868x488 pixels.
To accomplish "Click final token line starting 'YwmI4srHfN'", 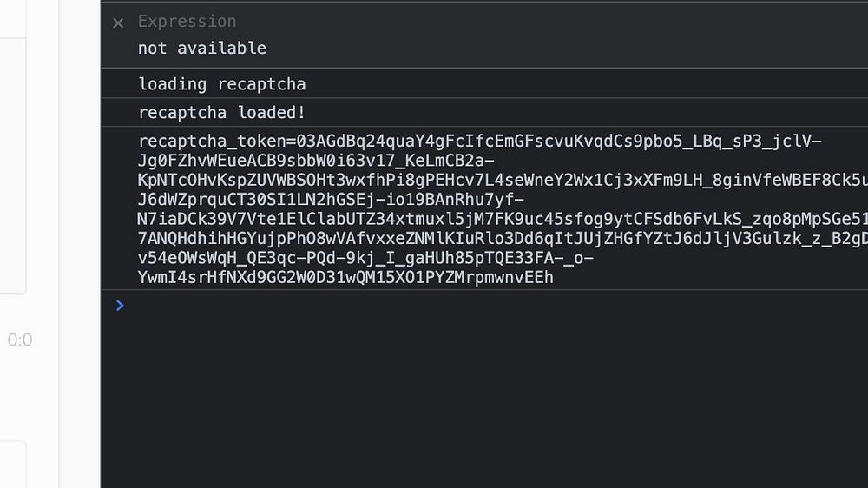I will click(x=345, y=278).
